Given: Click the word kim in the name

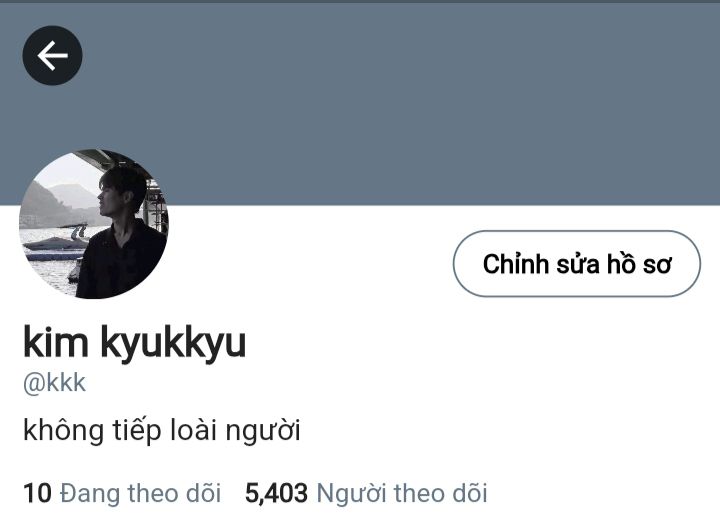Looking at the screenshot, I should 56,341.
